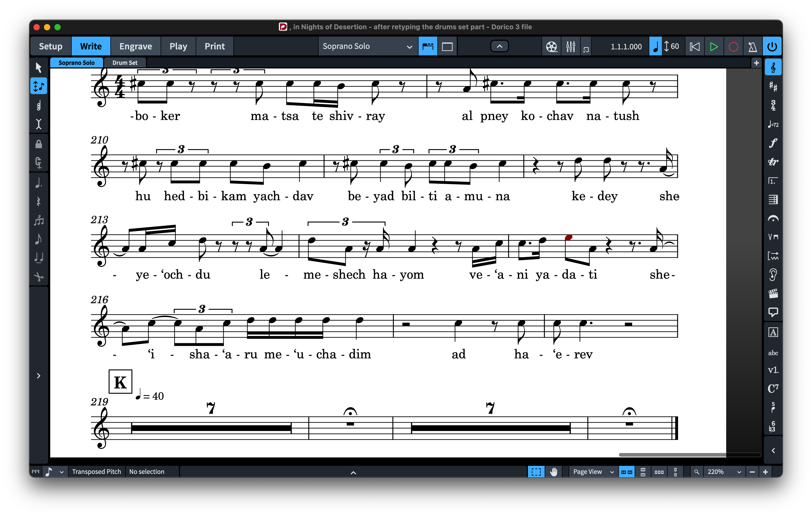The image size is (812, 516).
Task: Open the Video panel
Action: [x=773, y=294]
